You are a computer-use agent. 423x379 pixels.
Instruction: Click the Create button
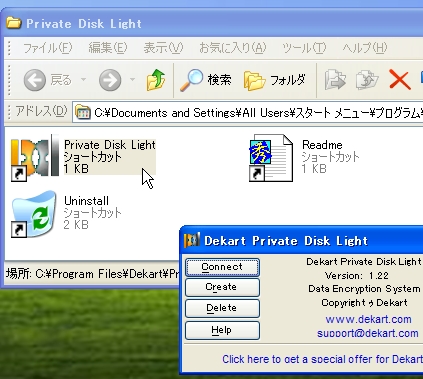point(222,287)
